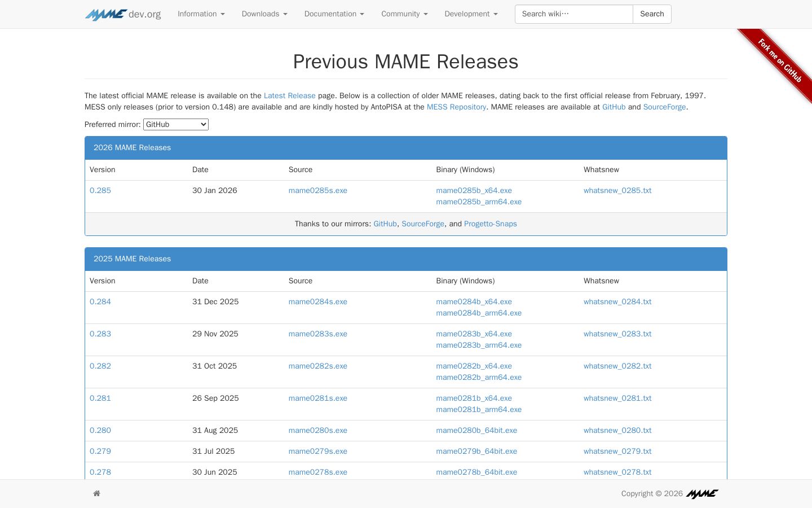Open version 0.285 link
Viewport: 812px width, 508px height.
click(x=100, y=191)
